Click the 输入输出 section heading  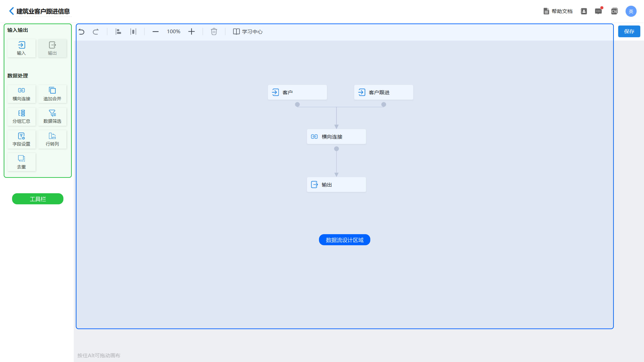18,30
